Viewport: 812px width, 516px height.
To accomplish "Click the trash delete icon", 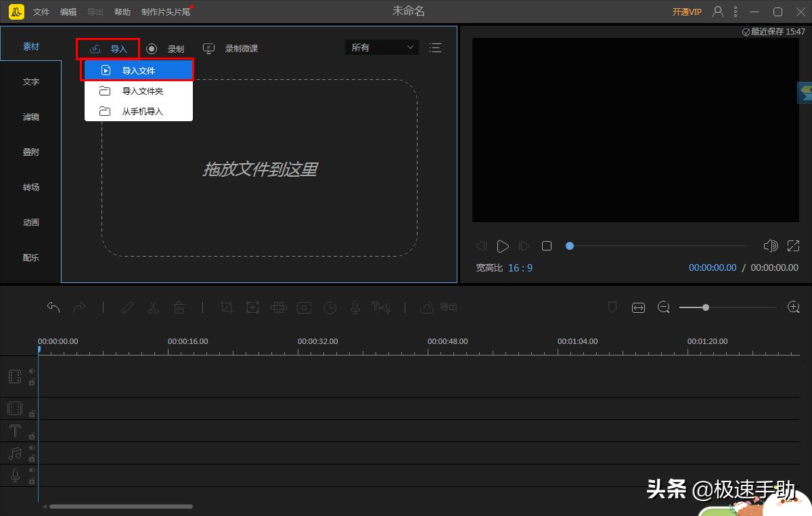I will (179, 307).
